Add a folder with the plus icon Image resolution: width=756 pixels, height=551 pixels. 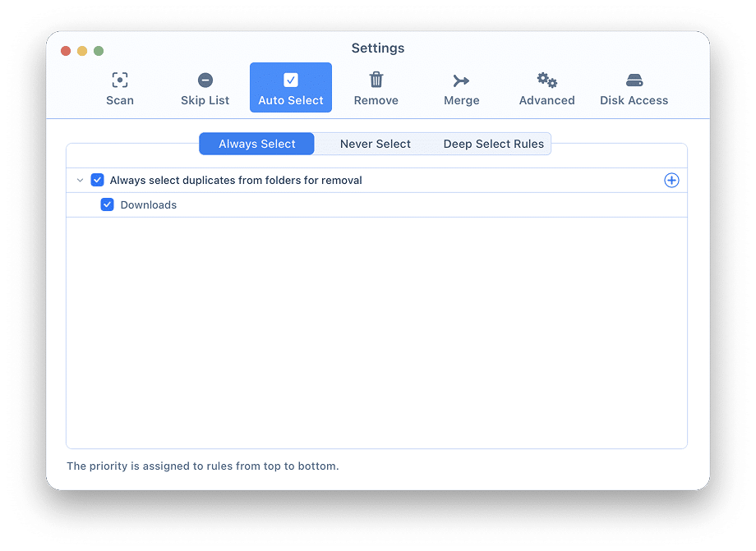(x=671, y=180)
